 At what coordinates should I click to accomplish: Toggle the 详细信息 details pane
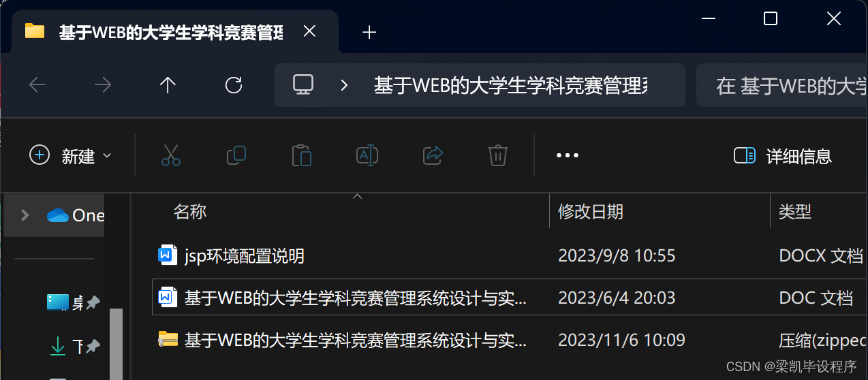pos(783,156)
